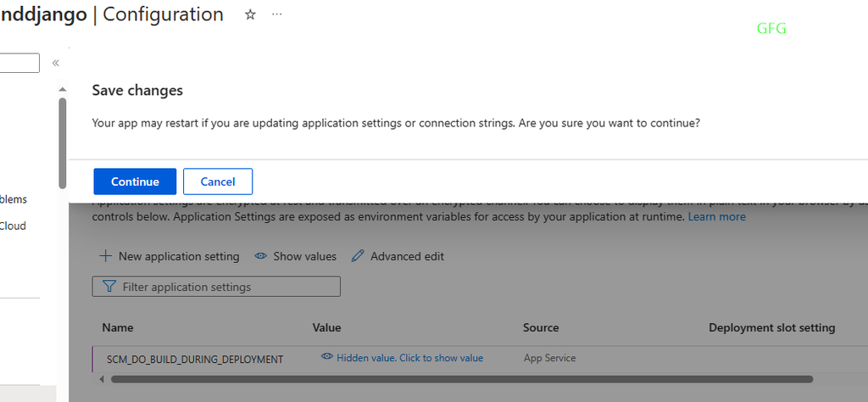Click the sidebar search box
Image resolution: width=868 pixels, height=402 pixels.
coord(19,63)
